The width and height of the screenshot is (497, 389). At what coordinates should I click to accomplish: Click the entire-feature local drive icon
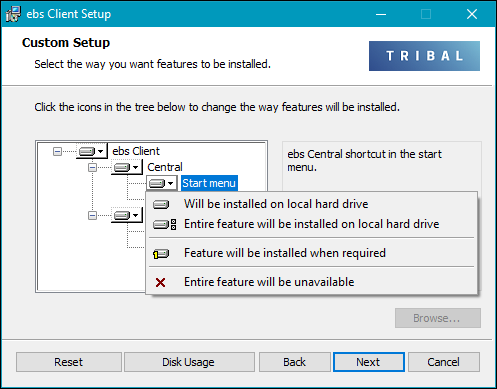pos(164,224)
